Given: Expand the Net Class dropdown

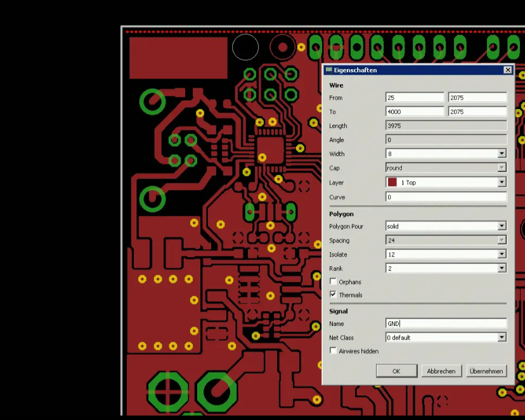Looking at the screenshot, I should [502, 338].
